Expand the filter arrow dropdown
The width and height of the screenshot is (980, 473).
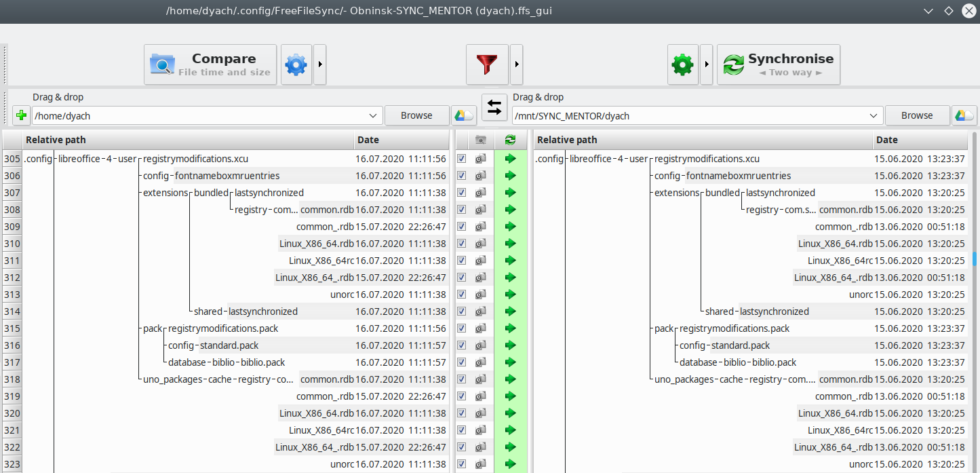coord(517,65)
